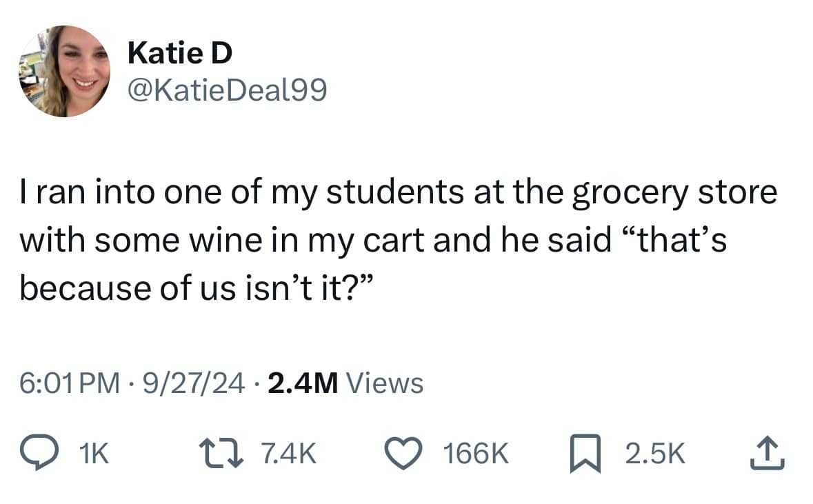This screenshot has height=504, width=813.
Task: Click the 1K replies count
Action: (94, 454)
